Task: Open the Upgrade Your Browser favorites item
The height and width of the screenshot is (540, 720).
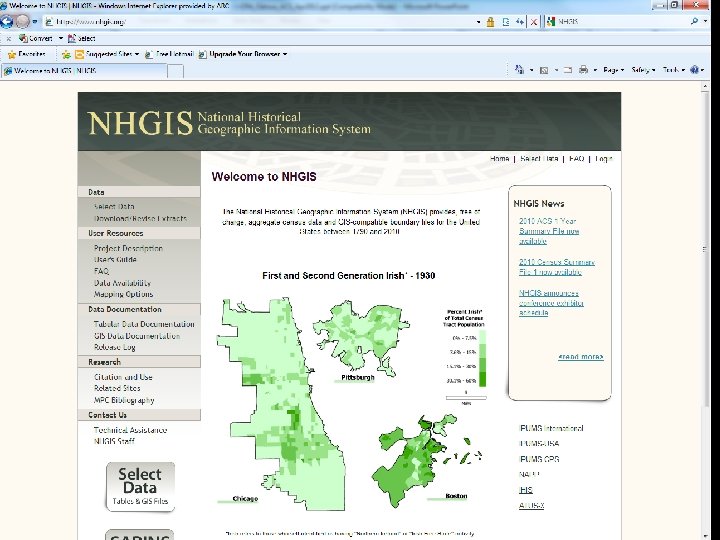Action: coord(243,54)
